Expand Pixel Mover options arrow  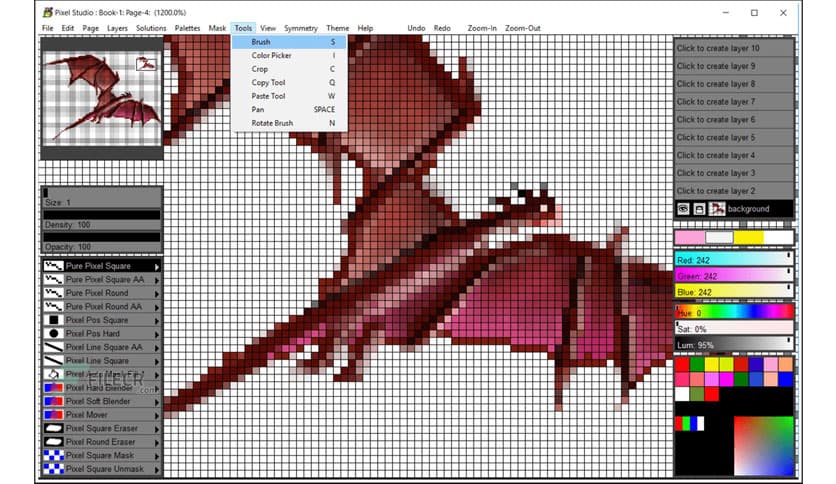(x=157, y=416)
